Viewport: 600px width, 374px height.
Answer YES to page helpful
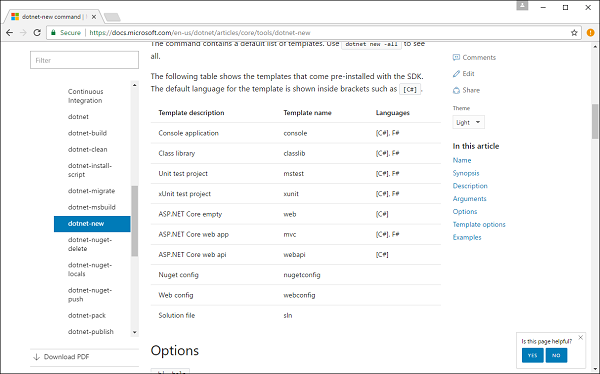click(532, 355)
